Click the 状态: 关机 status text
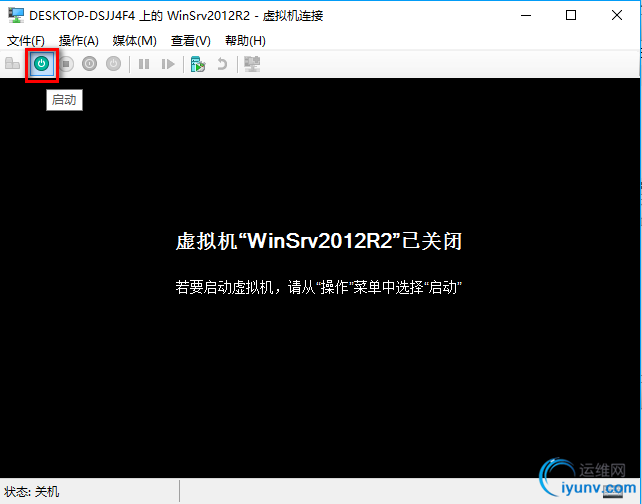This screenshot has width=642, height=504. pyautogui.click(x=32, y=491)
